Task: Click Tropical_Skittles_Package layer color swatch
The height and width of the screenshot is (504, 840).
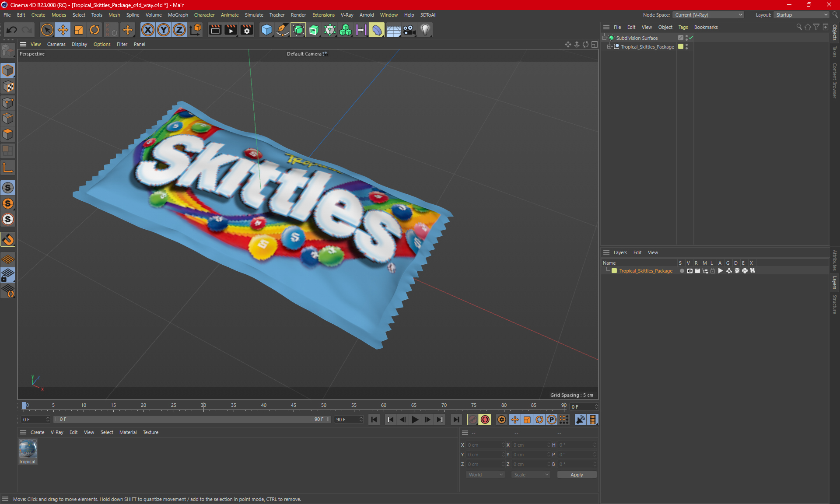Action: (x=614, y=271)
